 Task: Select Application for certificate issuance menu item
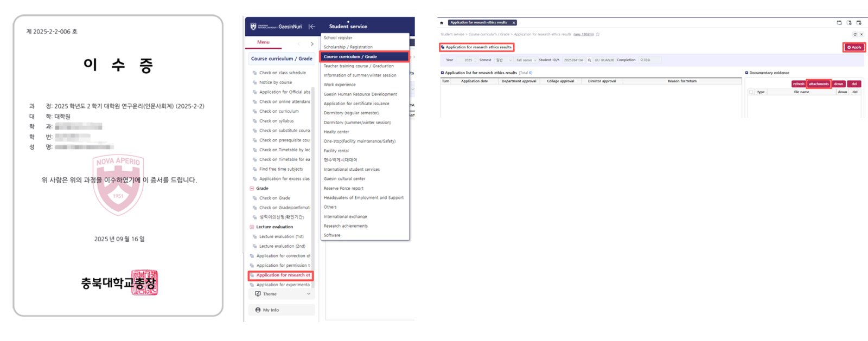356,104
